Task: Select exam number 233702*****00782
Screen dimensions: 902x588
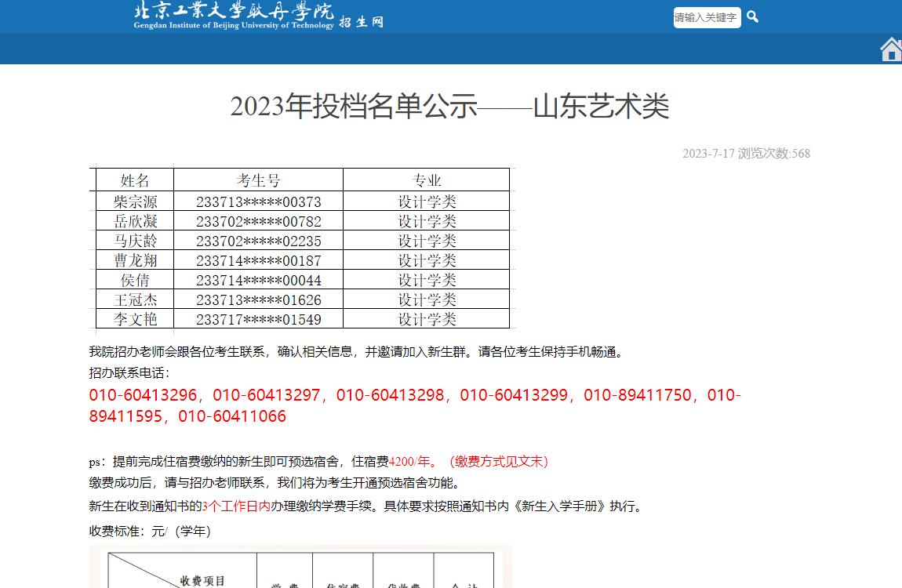Action: pos(258,221)
